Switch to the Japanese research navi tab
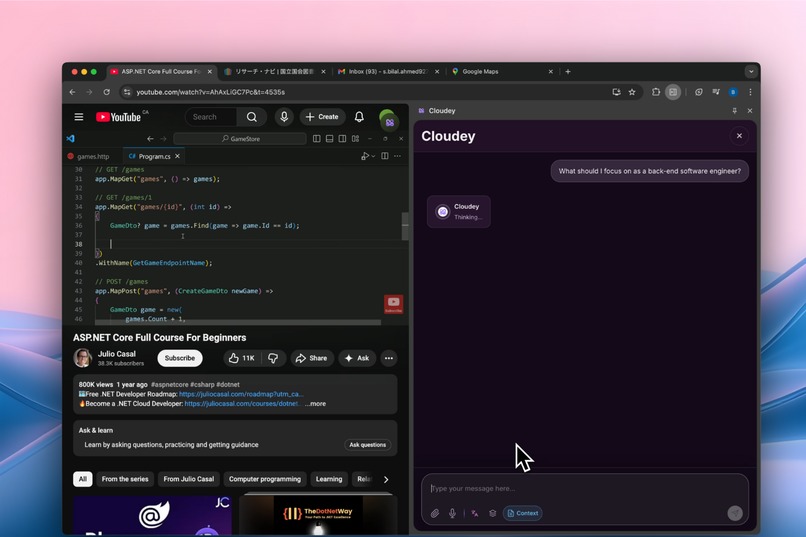The width and height of the screenshot is (806, 537). point(274,71)
